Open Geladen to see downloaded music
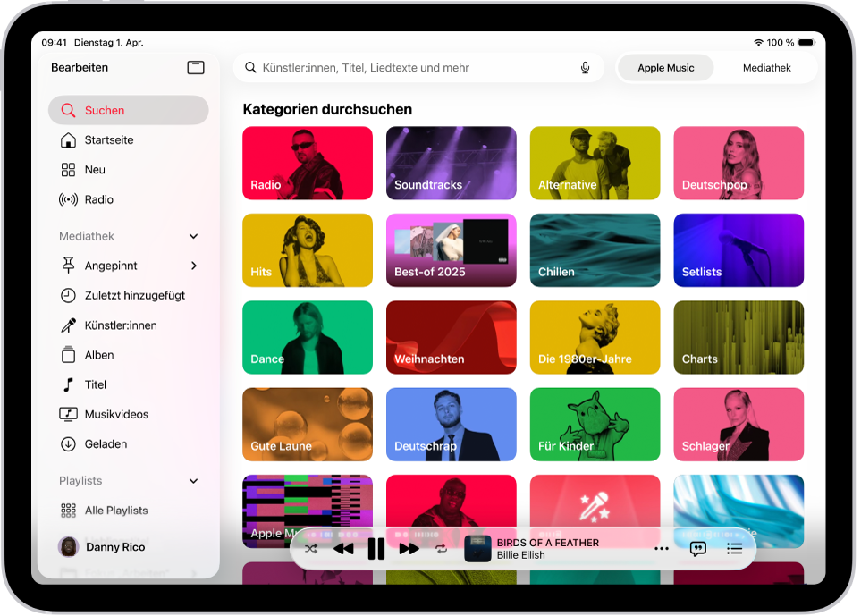This screenshot has height=616, width=861. (x=104, y=443)
